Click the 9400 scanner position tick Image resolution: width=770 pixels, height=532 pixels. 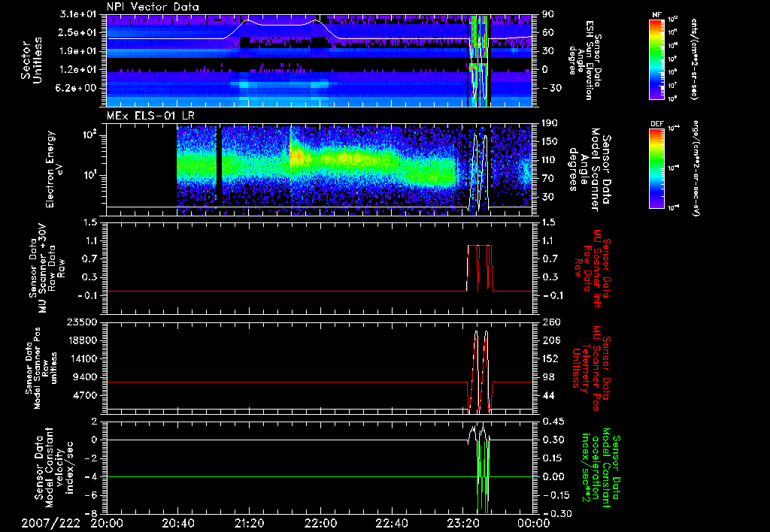pos(85,377)
